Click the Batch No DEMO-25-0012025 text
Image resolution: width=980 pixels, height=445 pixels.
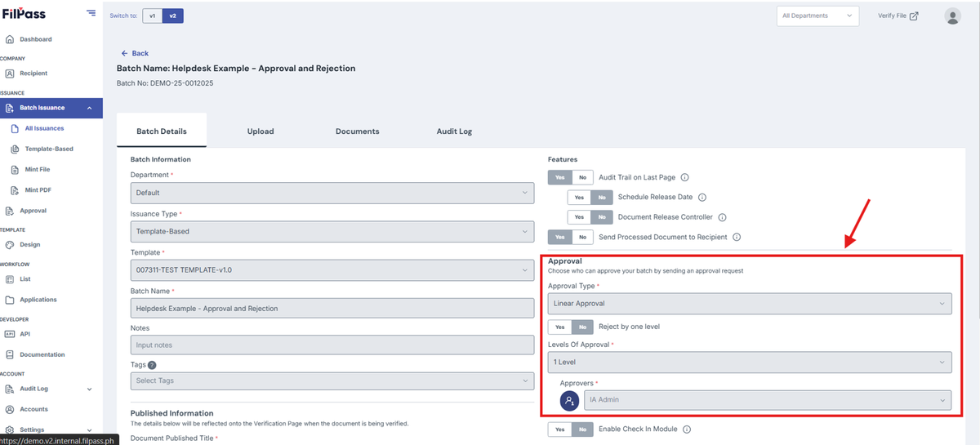pyautogui.click(x=165, y=83)
